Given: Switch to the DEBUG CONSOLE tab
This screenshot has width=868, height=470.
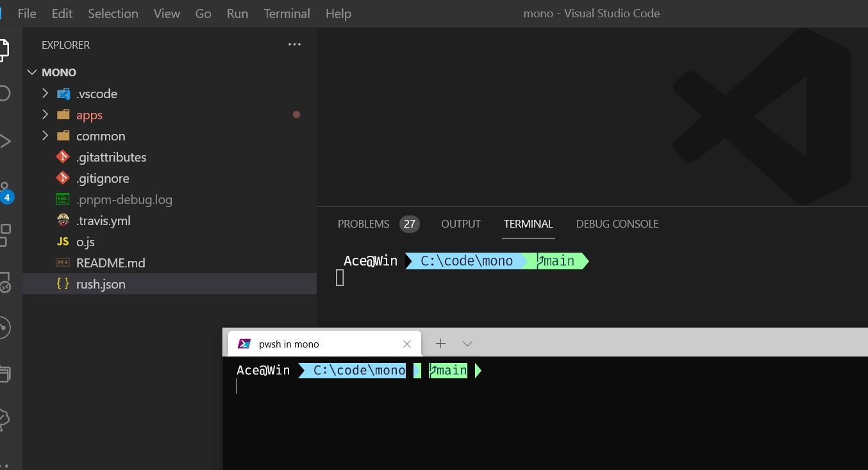Looking at the screenshot, I should pos(617,224).
